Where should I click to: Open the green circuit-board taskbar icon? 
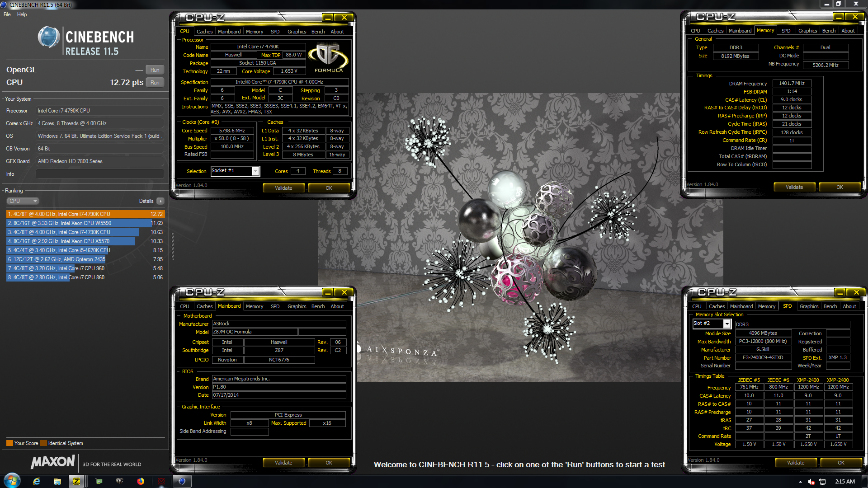(99, 481)
